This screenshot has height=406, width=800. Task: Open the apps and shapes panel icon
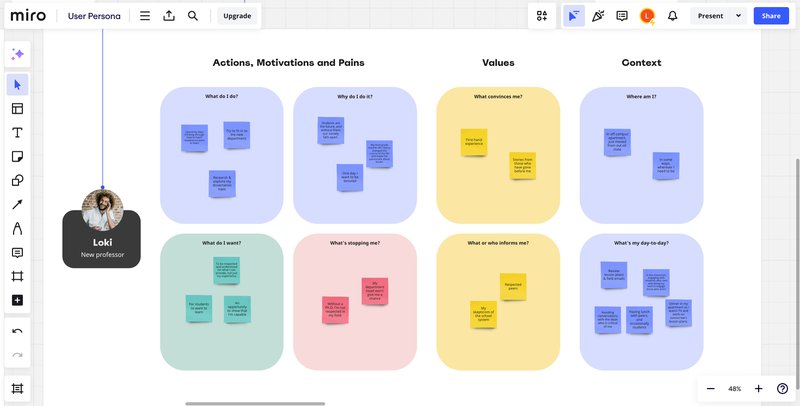coord(542,16)
